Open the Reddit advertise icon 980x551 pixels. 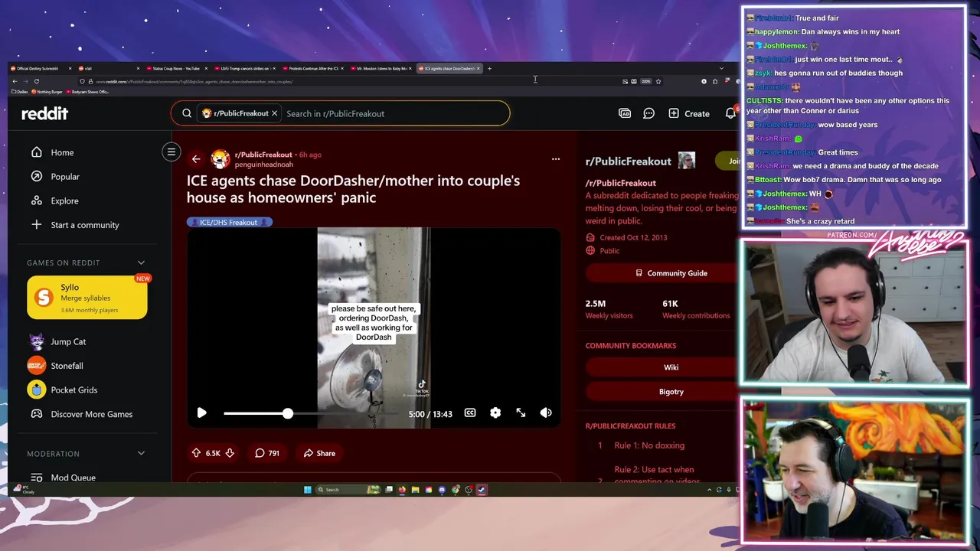coord(625,113)
